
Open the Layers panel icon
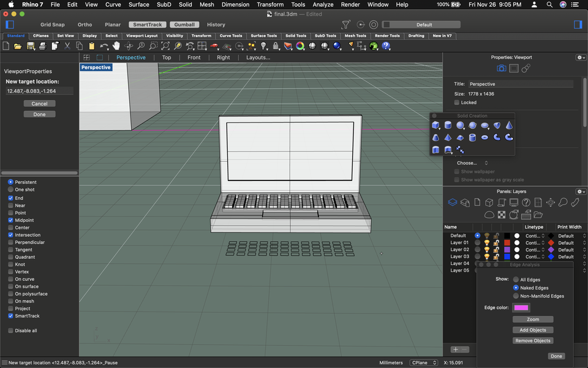(x=453, y=202)
